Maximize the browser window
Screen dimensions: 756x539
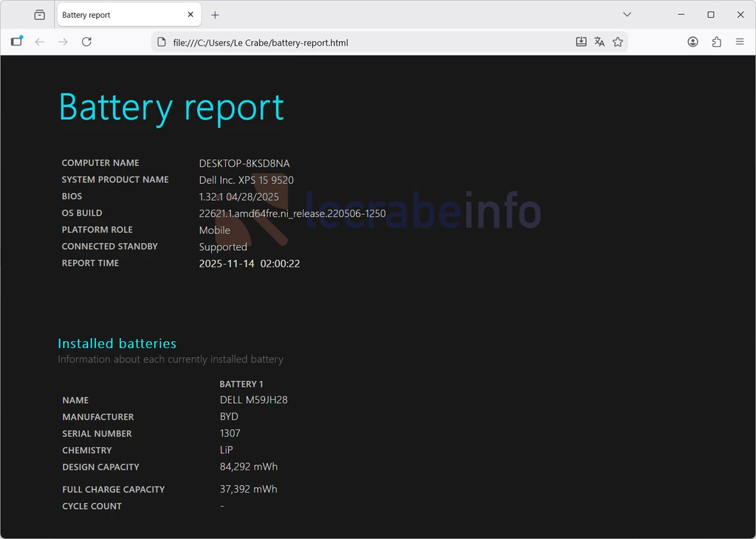[x=710, y=15]
